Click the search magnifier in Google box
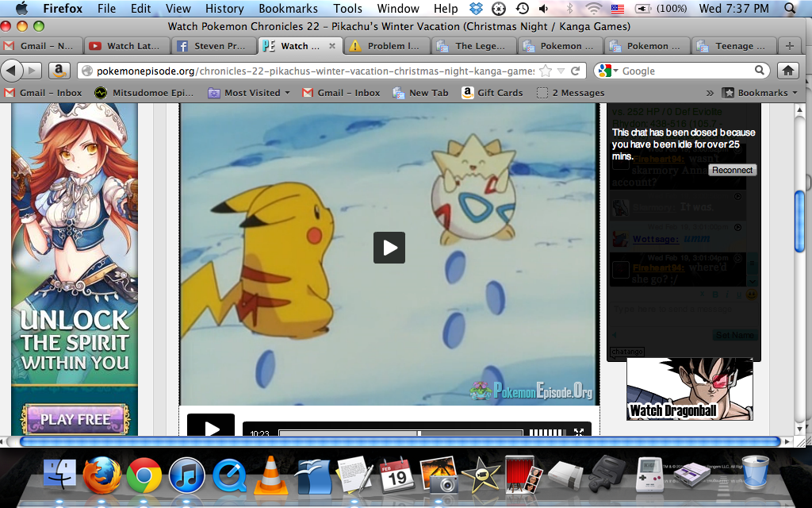Viewport: 812px width, 508px height. point(759,71)
